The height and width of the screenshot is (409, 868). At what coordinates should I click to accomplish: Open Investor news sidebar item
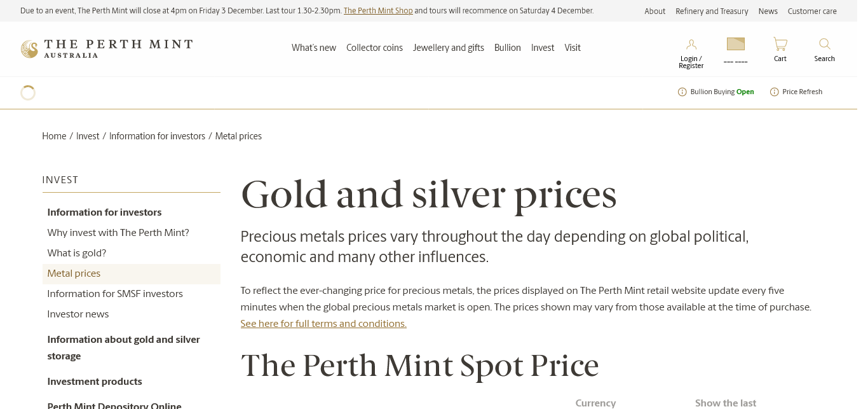78,314
